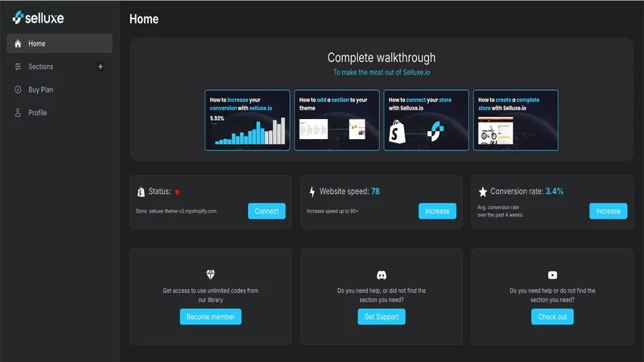644x362 pixels.
Task: Click the Shopify bag Status icon
Action: (x=141, y=191)
